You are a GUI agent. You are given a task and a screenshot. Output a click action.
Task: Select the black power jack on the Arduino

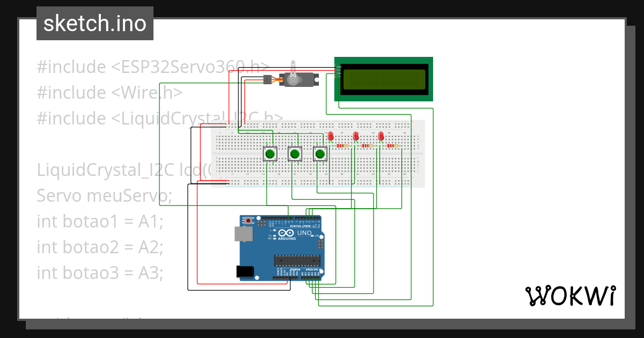click(246, 271)
